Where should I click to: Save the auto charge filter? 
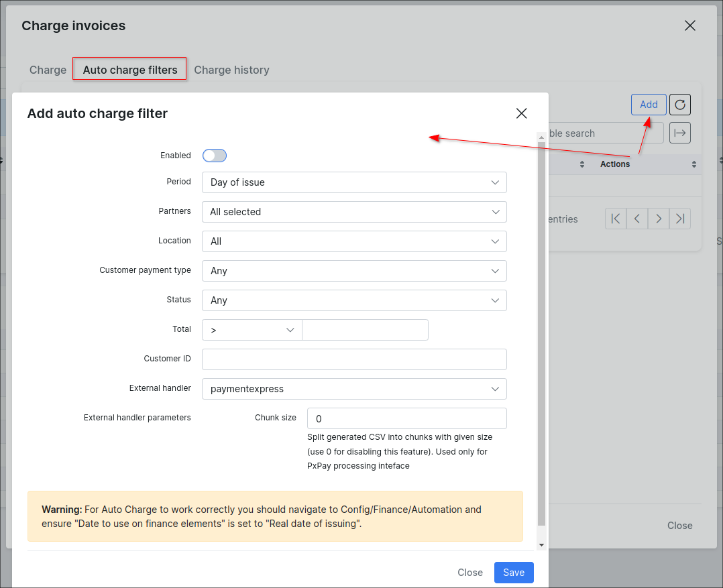pos(513,573)
